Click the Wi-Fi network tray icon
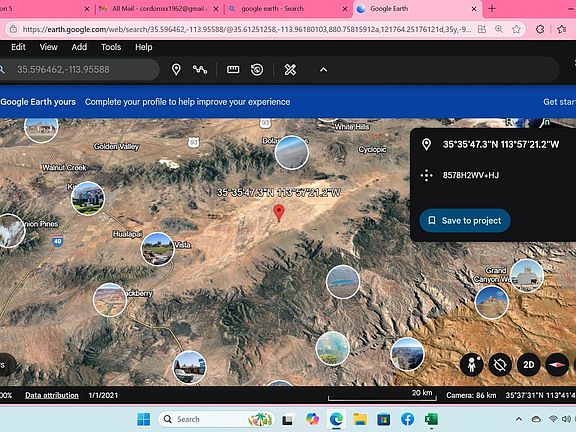Screen dimensions: 576x432 point(553,419)
